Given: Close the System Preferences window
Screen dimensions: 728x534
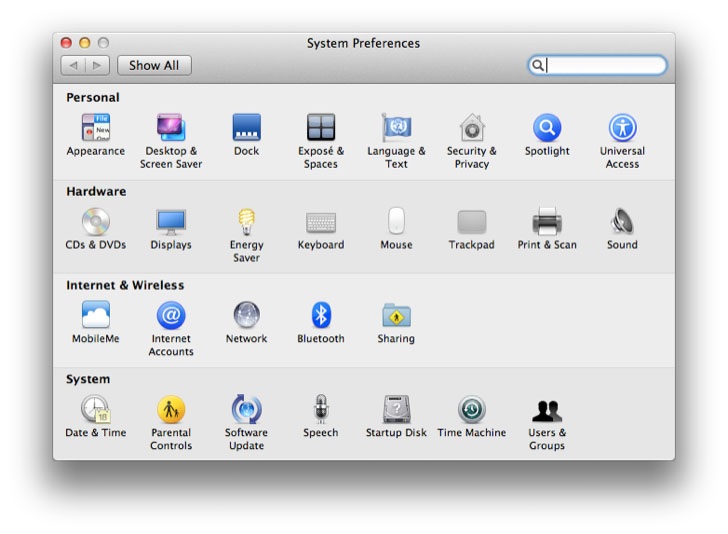Looking at the screenshot, I should [x=66, y=43].
